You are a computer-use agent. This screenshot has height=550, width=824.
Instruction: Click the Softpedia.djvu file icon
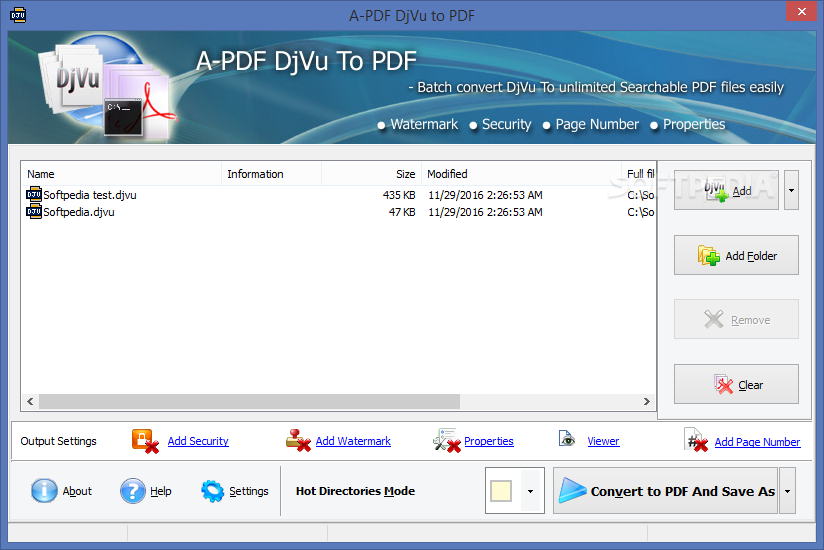pos(34,212)
